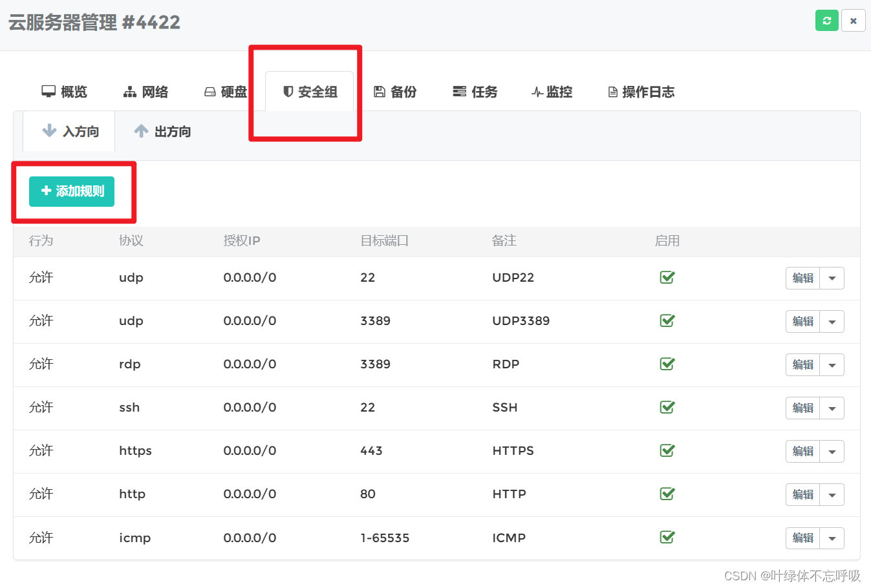Click port range 1-65535
871x588 pixels.
(385, 538)
